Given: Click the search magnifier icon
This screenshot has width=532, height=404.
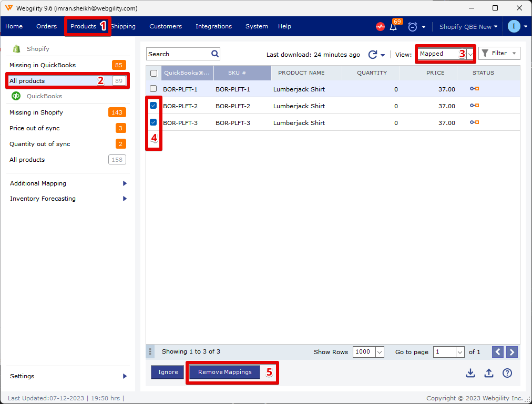Looking at the screenshot, I should point(215,54).
